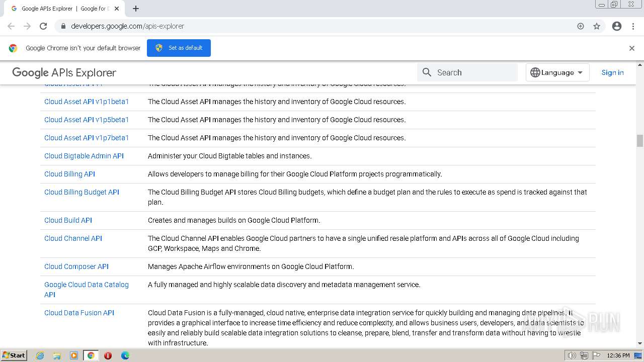Expand the Language dropdown
The height and width of the screenshot is (362, 644).
pos(557,72)
